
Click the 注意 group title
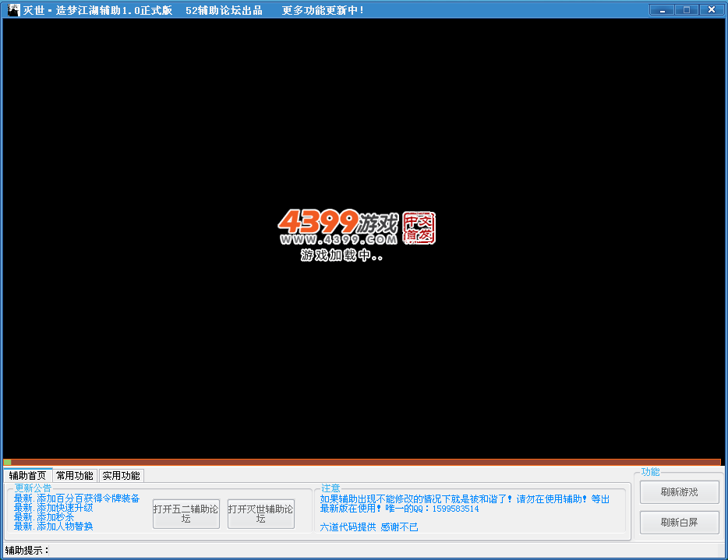(x=330, y=488)
